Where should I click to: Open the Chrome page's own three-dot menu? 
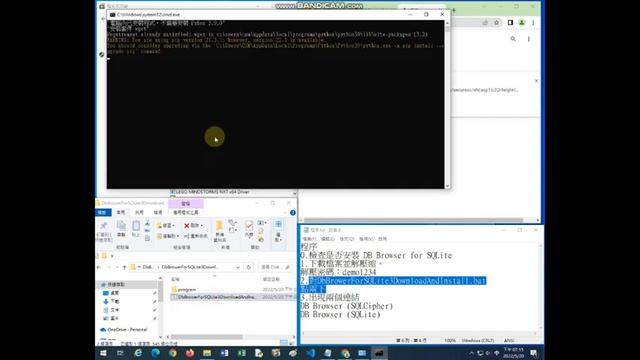[529, 39]
